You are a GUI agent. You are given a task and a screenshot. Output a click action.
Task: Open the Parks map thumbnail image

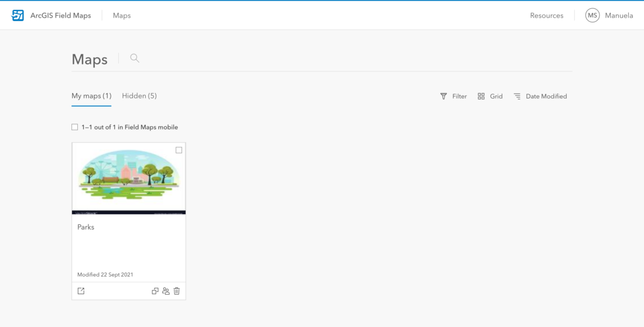pos(129,179)
